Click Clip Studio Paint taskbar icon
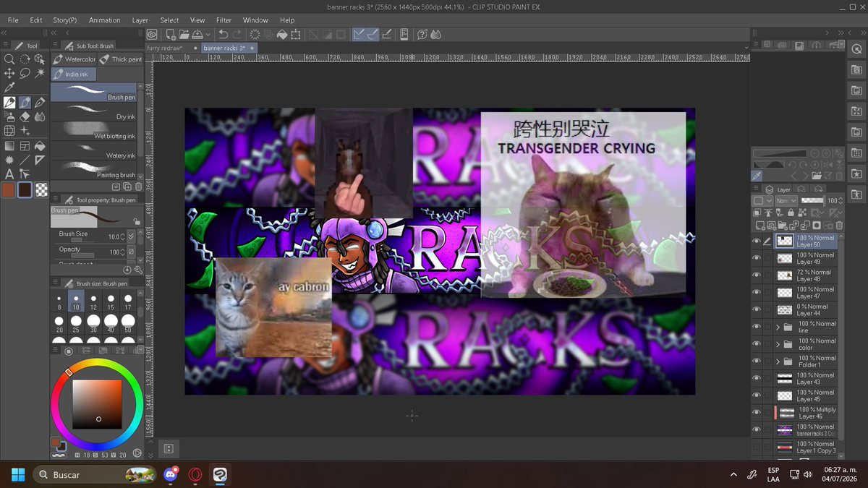The width and height of the screenshot is (868, 488). (x=220, y=475)
